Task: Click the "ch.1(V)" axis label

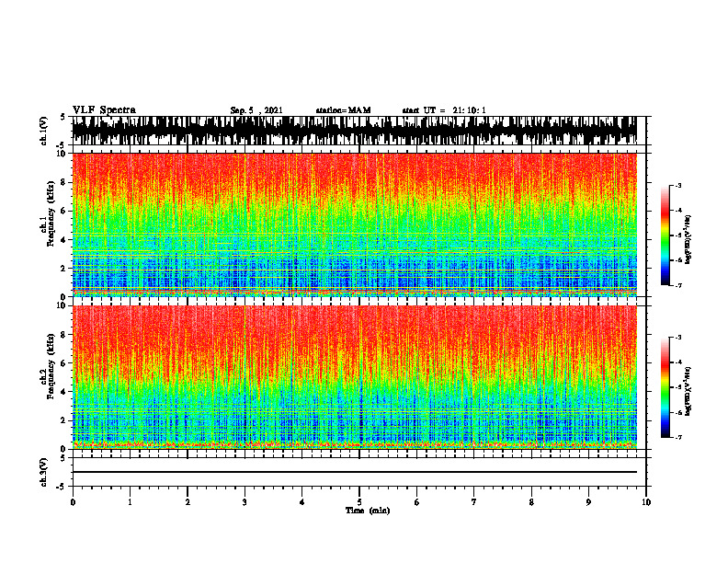Action: (x=44, y=131)
